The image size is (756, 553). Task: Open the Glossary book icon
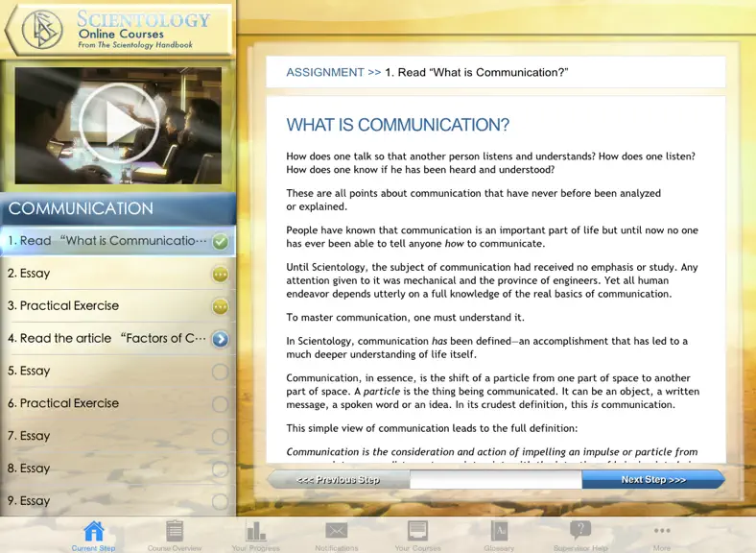499,531
